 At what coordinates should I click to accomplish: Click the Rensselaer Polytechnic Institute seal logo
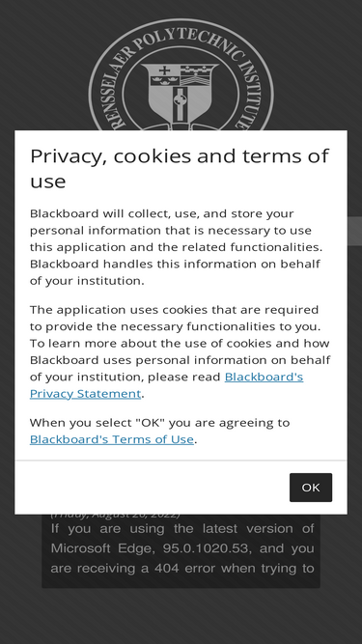[181, 74]
